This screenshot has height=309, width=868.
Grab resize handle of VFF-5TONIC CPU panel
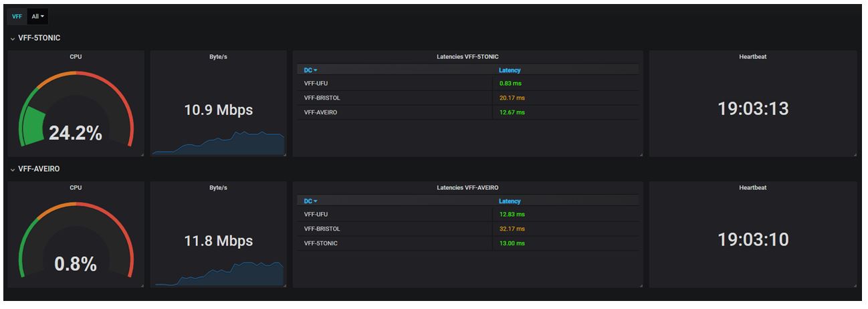pyautogui.click(x=142, y=154)
